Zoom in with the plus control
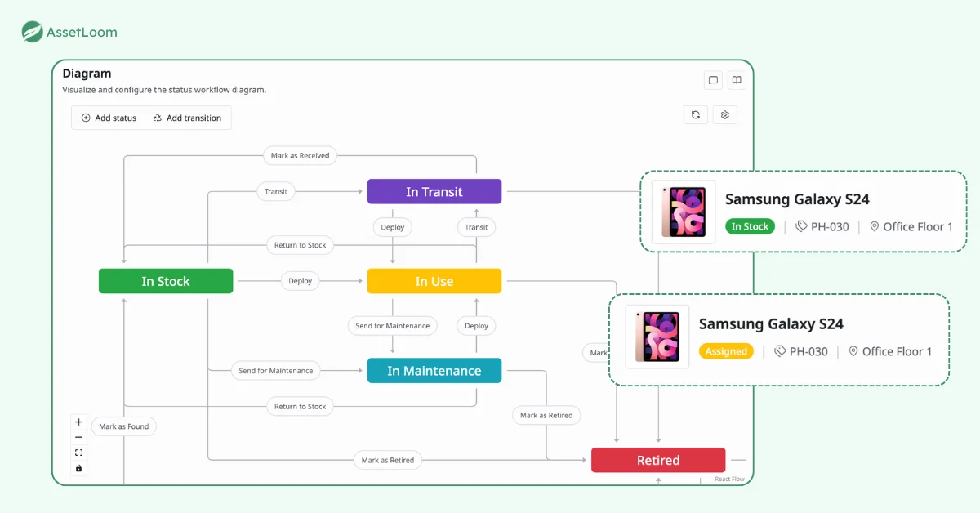980x513 pixels. [x=79, y=422]
